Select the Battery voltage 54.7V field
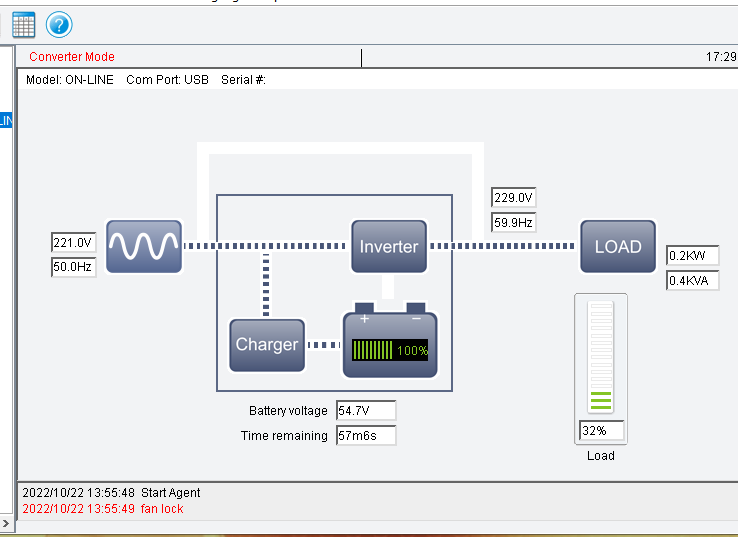This screenshot has width=738, height=537. pyautogui.click(x=365, y=411)
